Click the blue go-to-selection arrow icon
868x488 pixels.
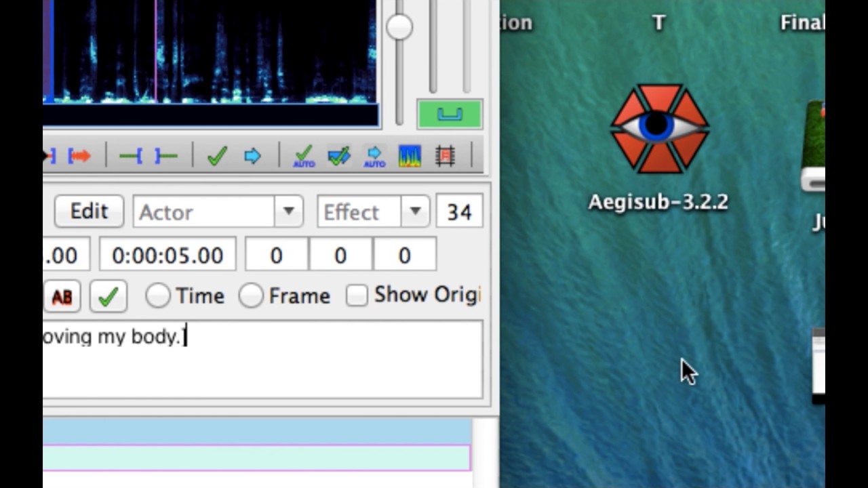[252, 157]
